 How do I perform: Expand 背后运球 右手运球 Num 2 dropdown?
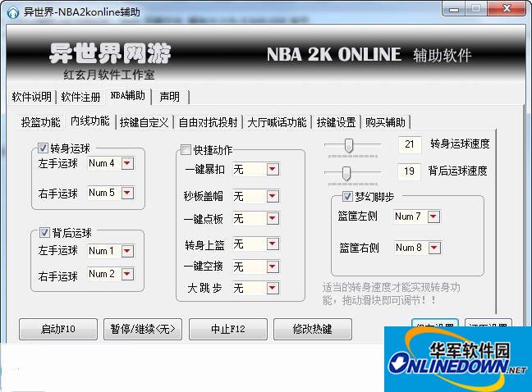click(127, 274)
